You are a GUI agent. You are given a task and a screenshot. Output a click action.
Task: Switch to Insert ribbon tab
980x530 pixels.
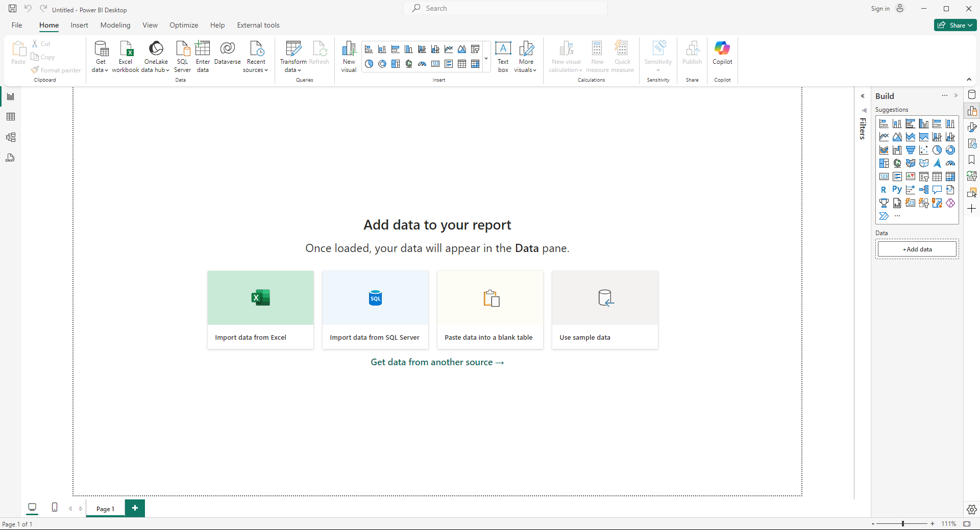pyautogui.click(x=79, y=25)
